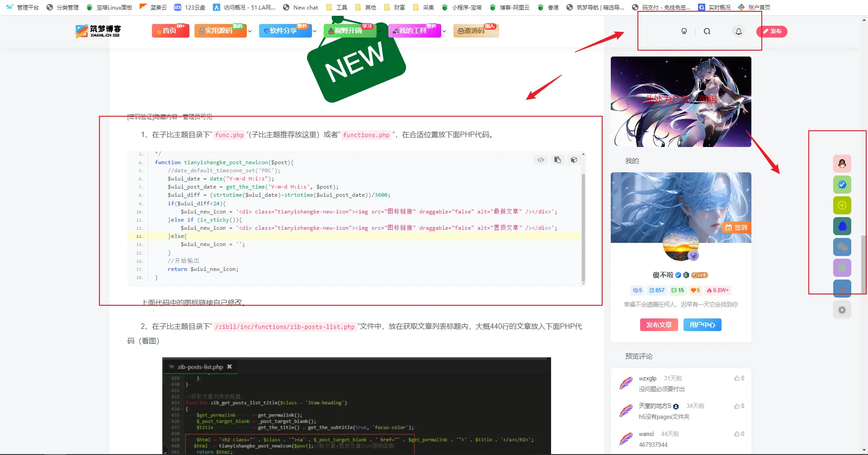
Task: Click the diamond VIP badge on avatar
Action: click(x=693, y=256)
